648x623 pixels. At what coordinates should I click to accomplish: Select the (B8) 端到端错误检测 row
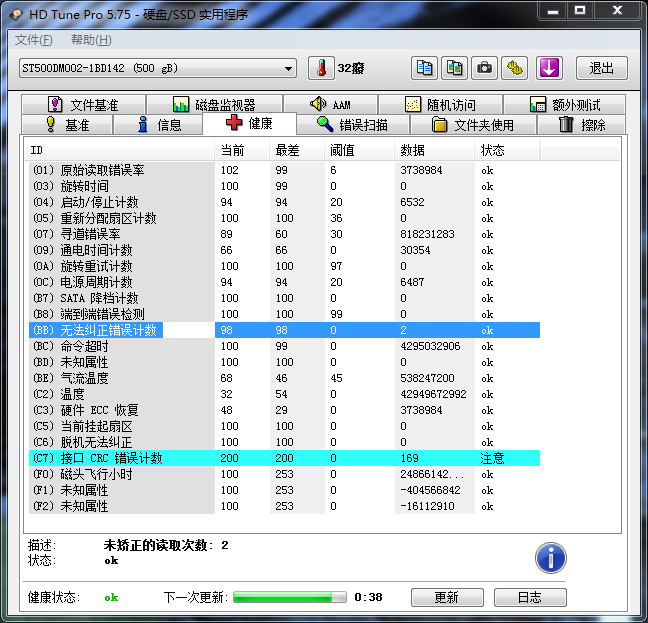pyautogui.click(x=284, y=314)
